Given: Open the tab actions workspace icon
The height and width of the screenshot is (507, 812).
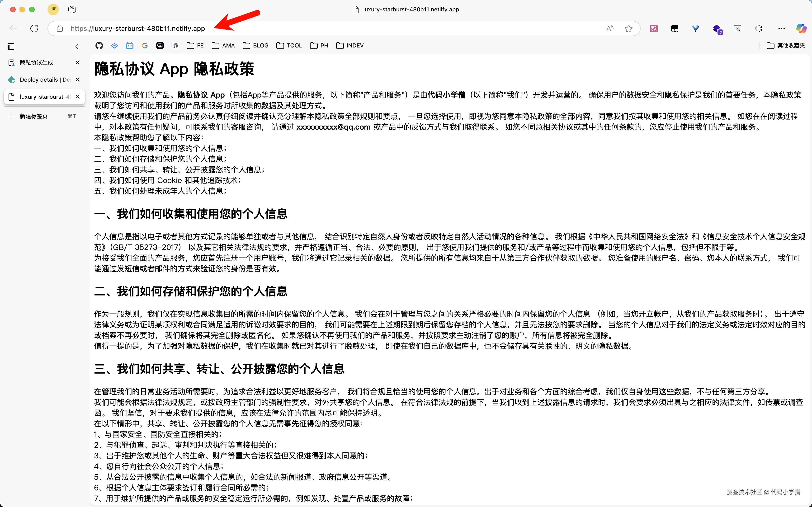Looking at the screenshot, I should pos(72,9).
